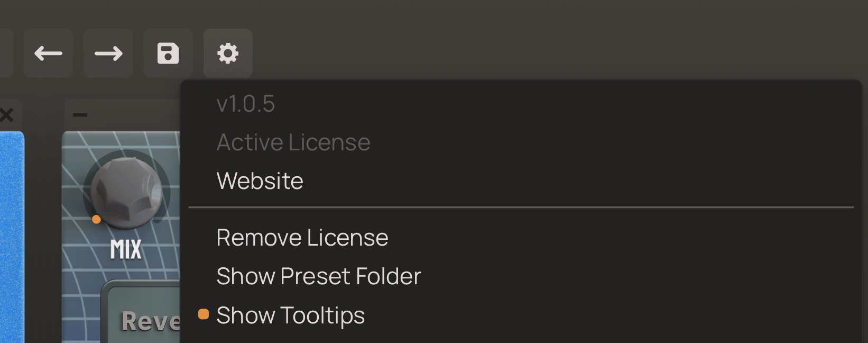Click the MIX text label under knob

point(126,249)
